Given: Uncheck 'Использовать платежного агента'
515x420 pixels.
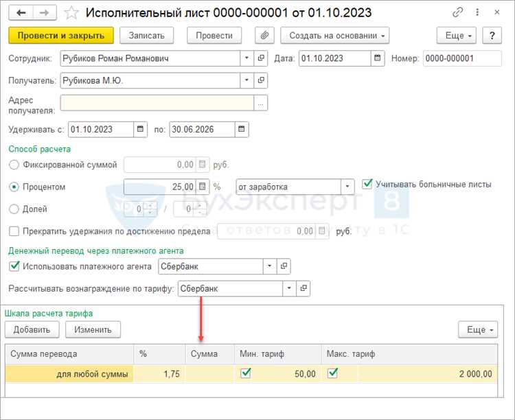Looking at the screenshot, I should pos(14,266).
